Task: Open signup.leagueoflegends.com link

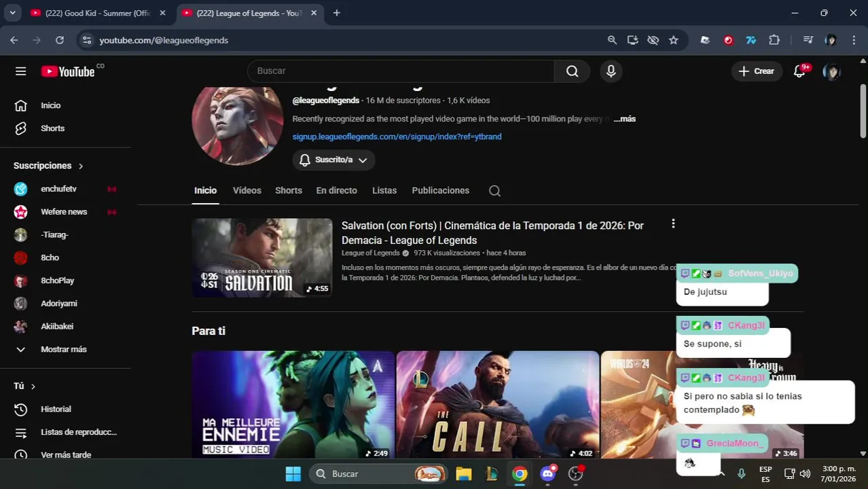Action: (x=397, y=137)
